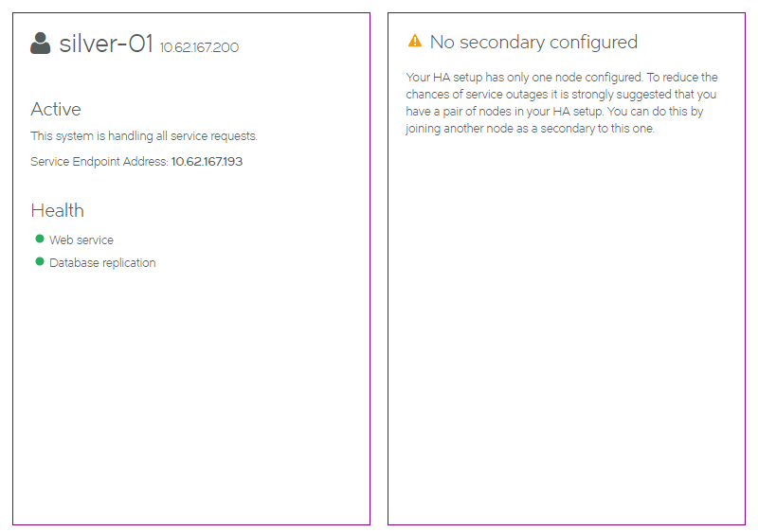This screenshot has height=532, width=758.
Task: Click the node IP address 10.62.167.200
Action: click(x=199, y=47)
